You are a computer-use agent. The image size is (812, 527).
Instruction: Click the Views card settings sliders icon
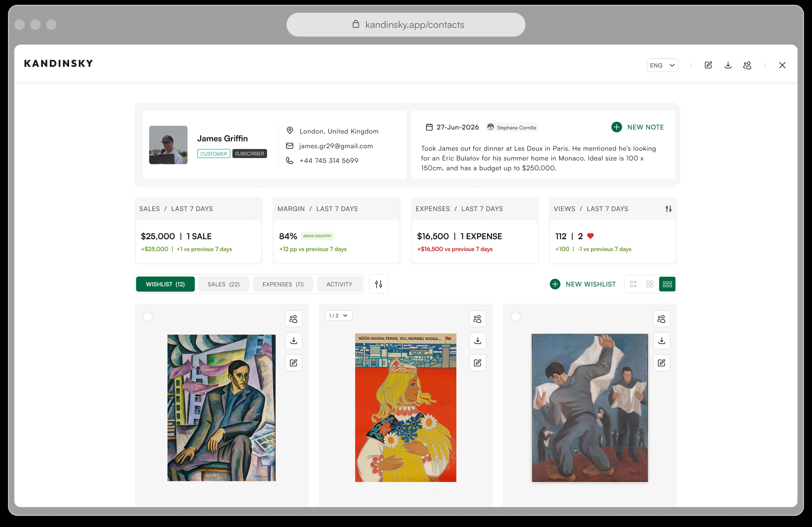click(x=668, y=209)
